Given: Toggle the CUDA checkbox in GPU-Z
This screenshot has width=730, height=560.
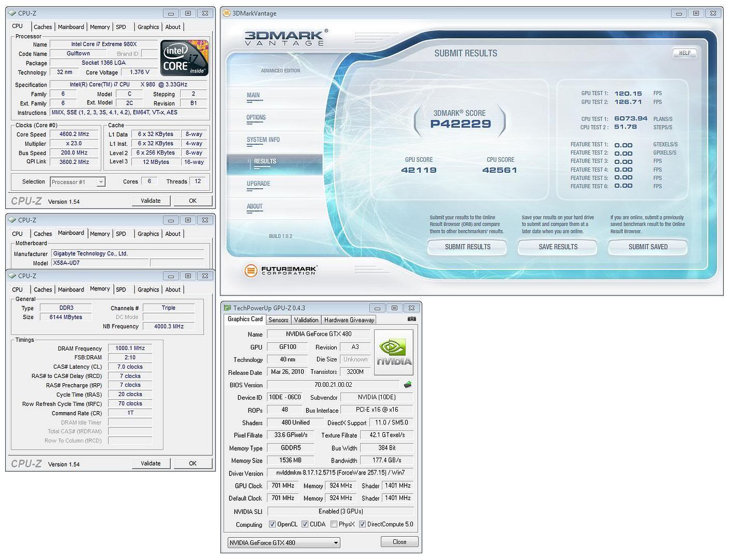Looking at the screenshot, I should pos(305,524).
